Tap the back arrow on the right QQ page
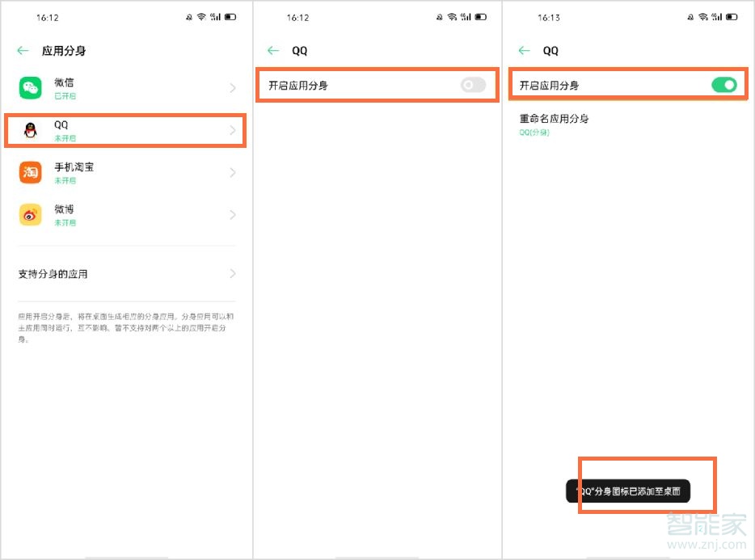This screenshot has height=560, width=755. [x=525, y=50]
